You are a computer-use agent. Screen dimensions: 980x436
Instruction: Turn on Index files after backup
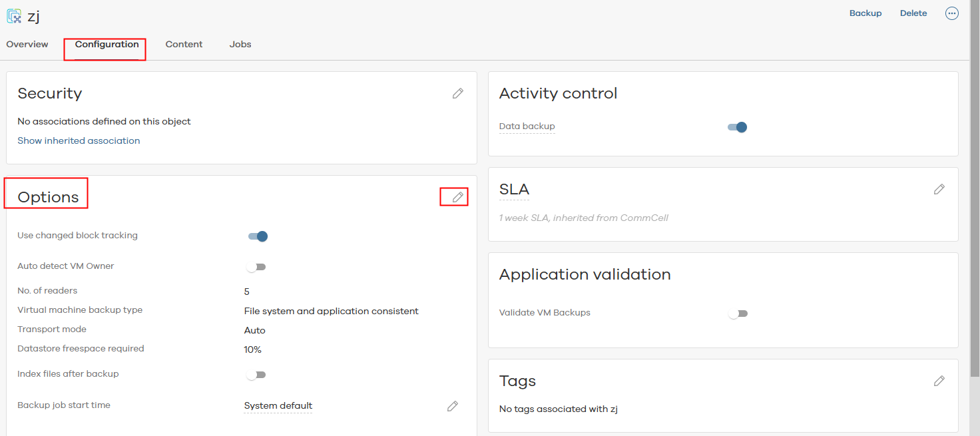click(x=256, y=375)
